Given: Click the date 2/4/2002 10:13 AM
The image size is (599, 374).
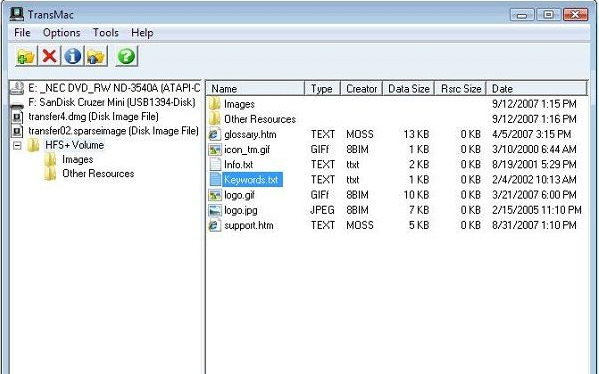Looking at the screenshot, I should click(534, 180).
